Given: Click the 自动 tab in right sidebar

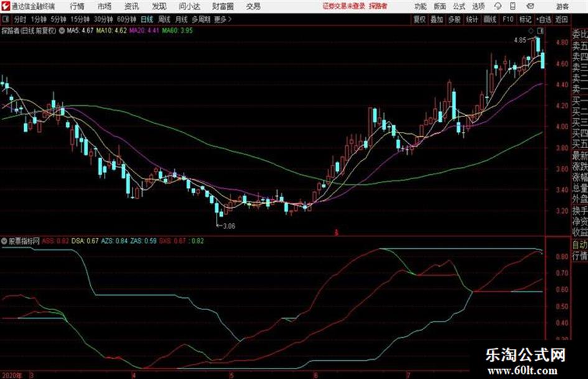Looking at the screenshot, I should 580,245.
